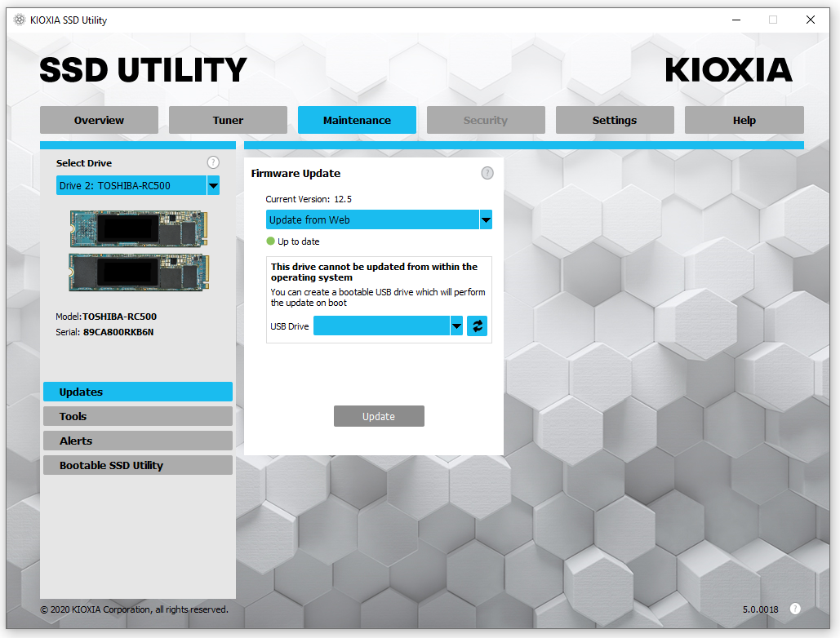The height and width of the screenshot is (638, 840).
Task: Click the Model TOSHIBA-RC500 text
Action: pos(106,317)
